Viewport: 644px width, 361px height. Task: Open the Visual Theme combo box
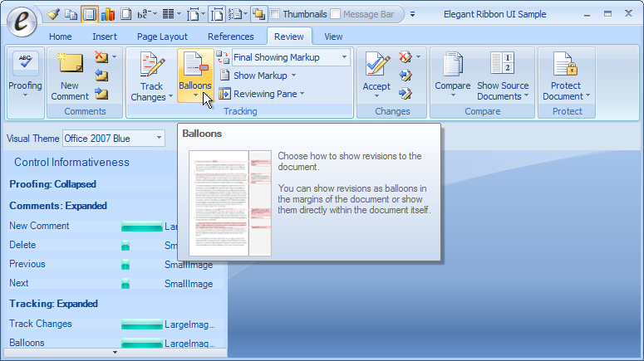click(x=114, y=139)
